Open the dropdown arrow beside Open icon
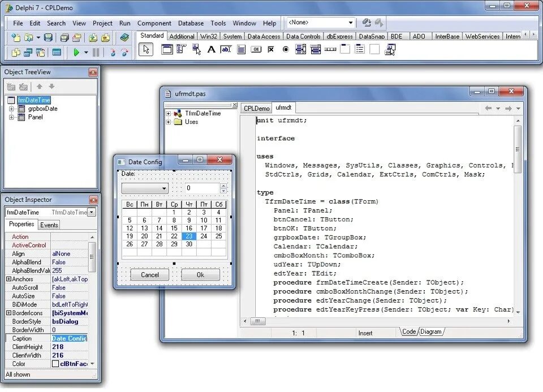 click(x=38, y=37)
